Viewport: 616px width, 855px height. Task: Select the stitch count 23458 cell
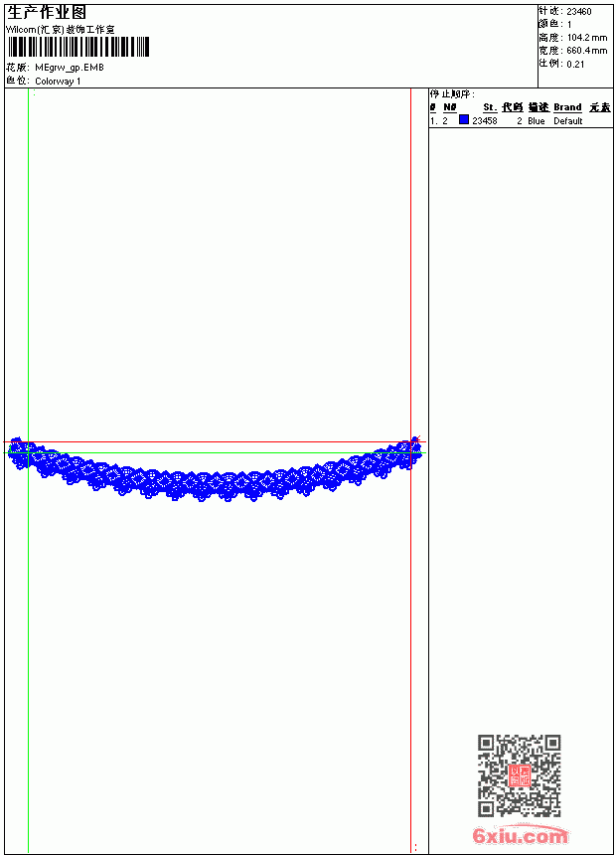485,121
